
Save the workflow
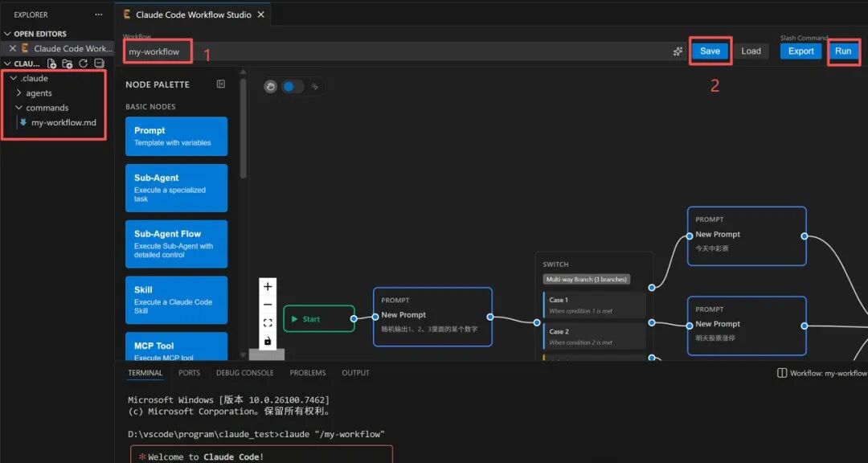pyautogui.click(x=710, y=51)
